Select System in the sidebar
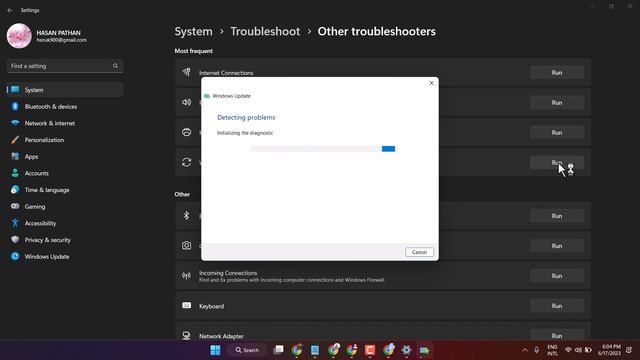Screen dimensions: 640x360 [65, 90]
